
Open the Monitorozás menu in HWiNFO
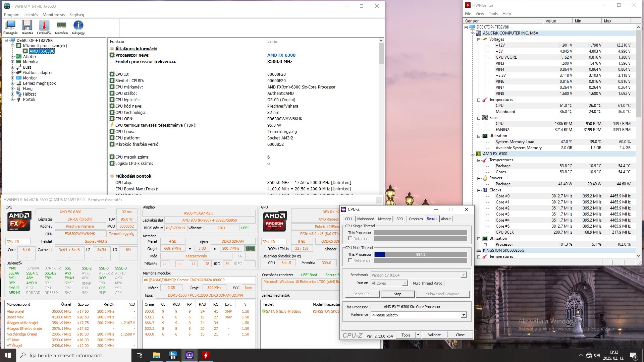[x=53, y=15]
